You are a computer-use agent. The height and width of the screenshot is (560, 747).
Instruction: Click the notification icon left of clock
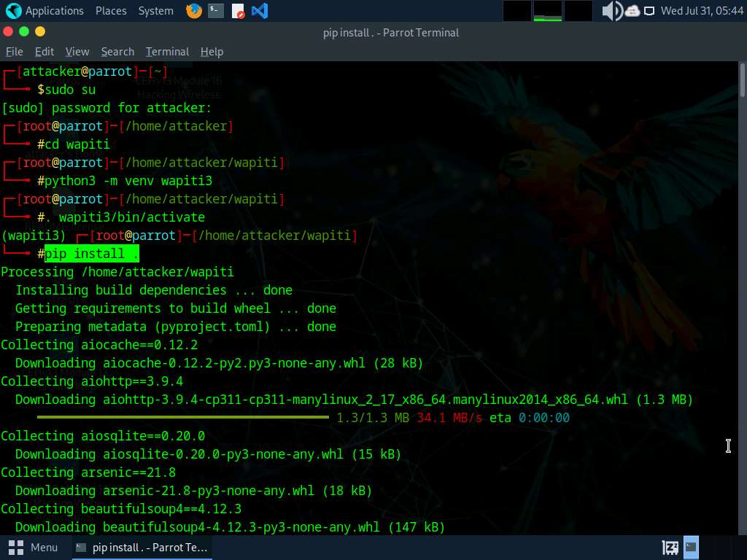pyautogui.click(x=649, y=11)
